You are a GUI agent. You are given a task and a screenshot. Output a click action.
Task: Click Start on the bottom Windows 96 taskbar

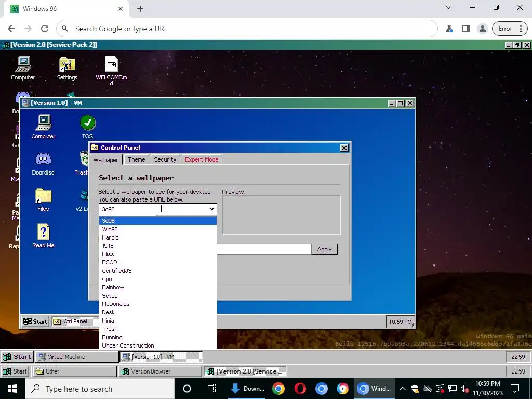click(x=15, y=371)
